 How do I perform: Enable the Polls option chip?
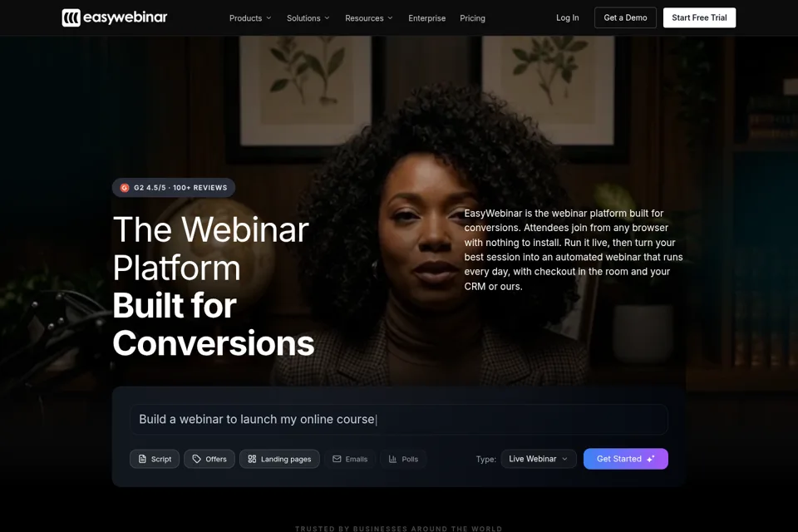pyautogui.click(x=403, y=459)
